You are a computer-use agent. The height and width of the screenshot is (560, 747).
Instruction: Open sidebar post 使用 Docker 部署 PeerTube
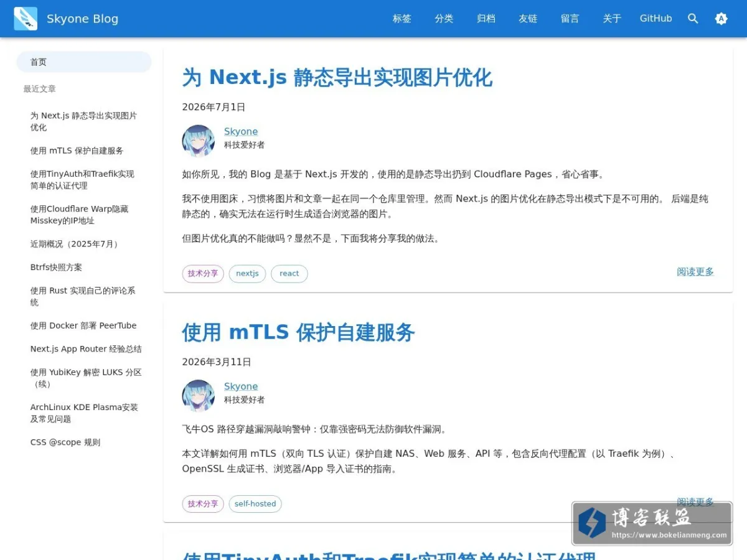click(84, 325)
